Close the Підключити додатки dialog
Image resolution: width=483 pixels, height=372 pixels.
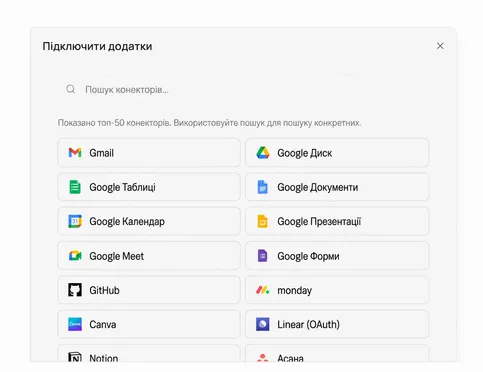440,46
